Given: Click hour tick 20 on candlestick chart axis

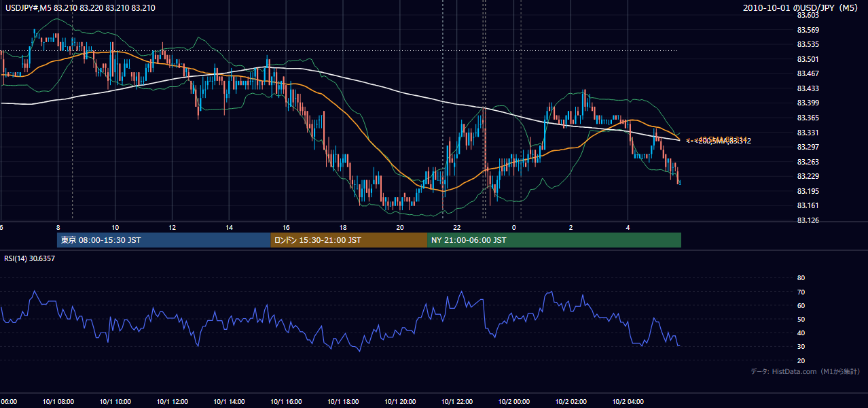Looking at the screenshot, I should pyautogui.click(x=400, y=227).
